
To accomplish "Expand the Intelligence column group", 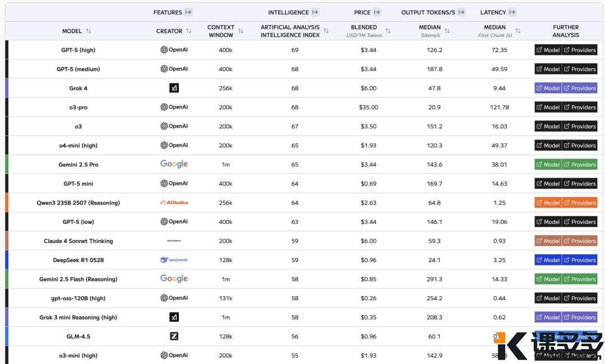I will [x=315, y=12].
